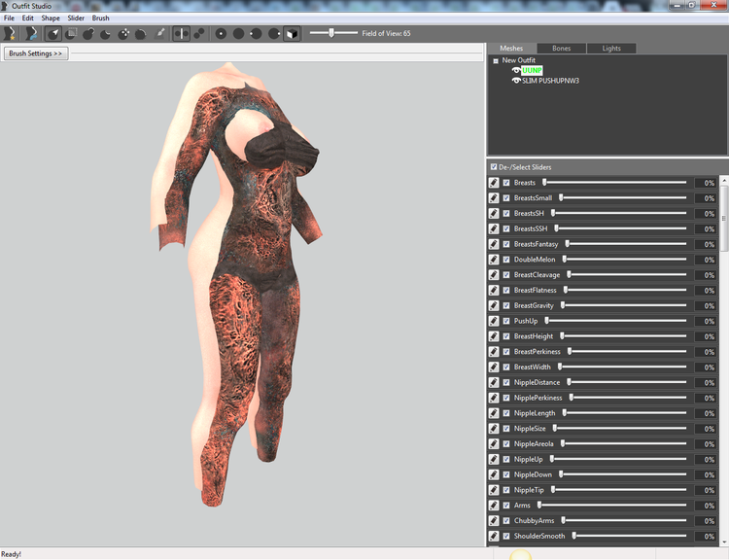This screenshot has height=560, width=729.
Task: Uncheck the De-/Select Sliders checkbox
Action: pyautogui.click(x=494, y=166)
